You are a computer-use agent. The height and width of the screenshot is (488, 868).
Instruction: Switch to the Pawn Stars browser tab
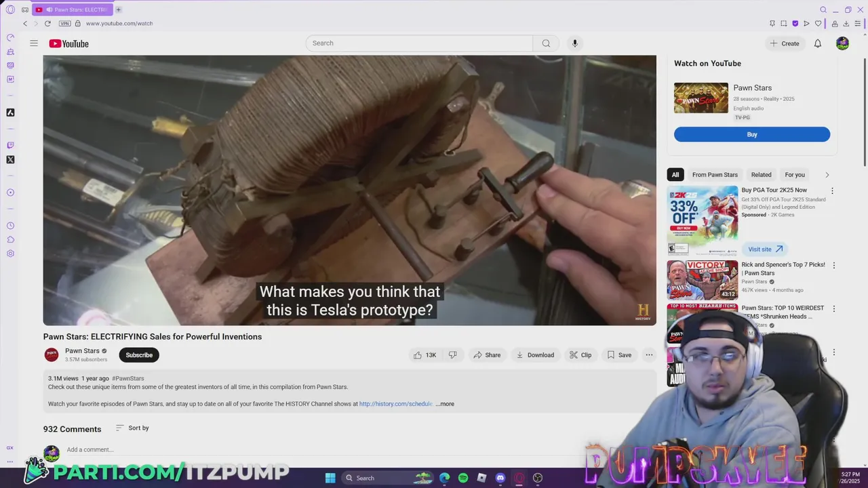(x=73, y=9)
